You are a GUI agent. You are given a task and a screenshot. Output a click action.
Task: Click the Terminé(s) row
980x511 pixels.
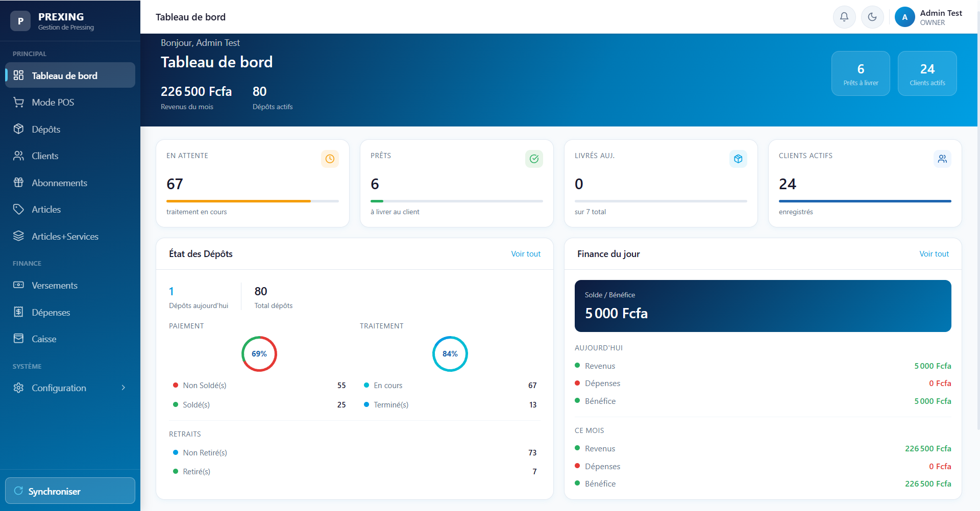point(450,404)
